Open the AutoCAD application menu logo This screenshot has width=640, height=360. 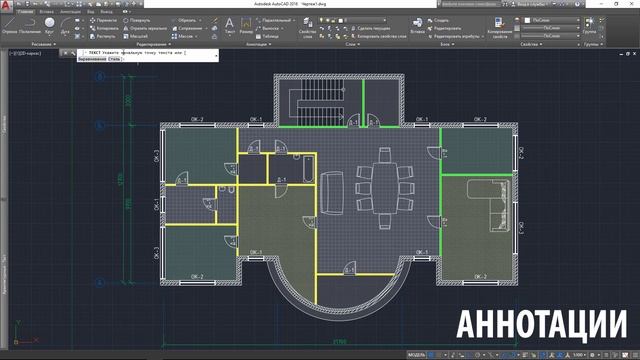[6, 5]
